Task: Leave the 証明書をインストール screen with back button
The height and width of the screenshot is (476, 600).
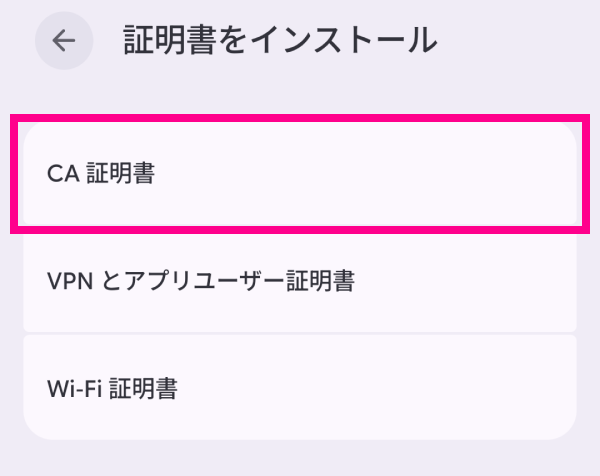Action: point(64,40)
